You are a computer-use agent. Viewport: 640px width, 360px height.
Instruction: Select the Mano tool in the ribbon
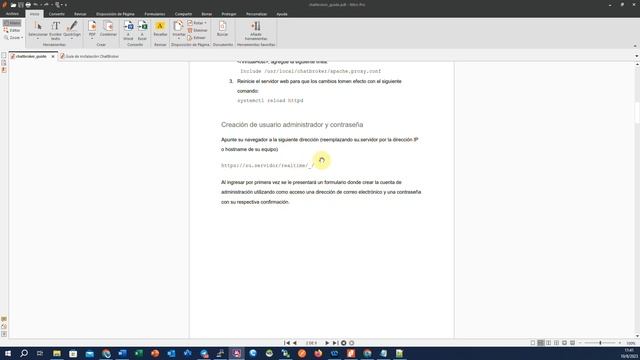click(x=12, y=23)
